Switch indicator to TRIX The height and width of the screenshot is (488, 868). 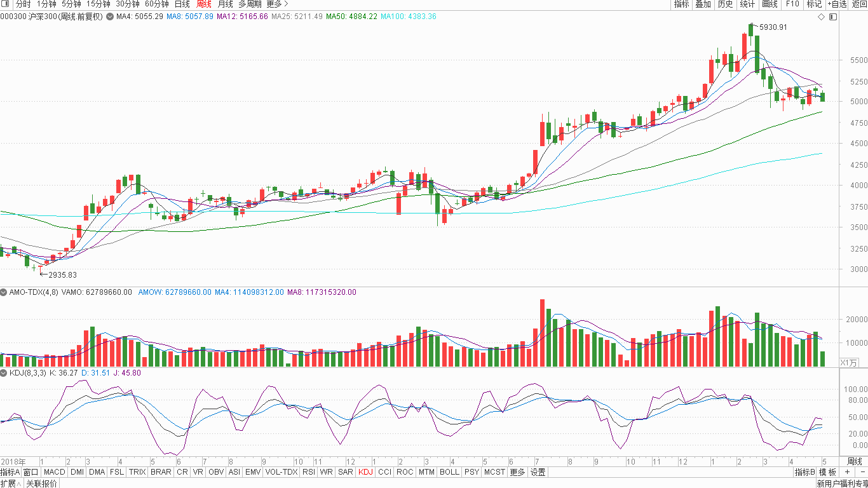coord(137,472)
